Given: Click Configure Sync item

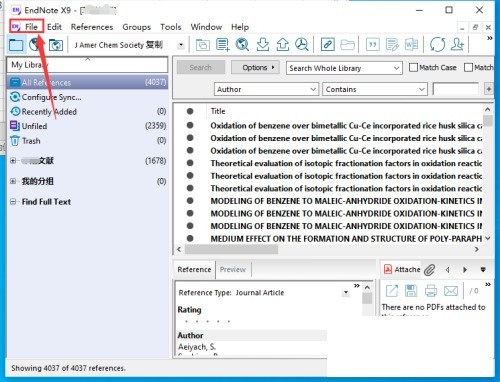Looking at the screenshot, I should (51, 97).
